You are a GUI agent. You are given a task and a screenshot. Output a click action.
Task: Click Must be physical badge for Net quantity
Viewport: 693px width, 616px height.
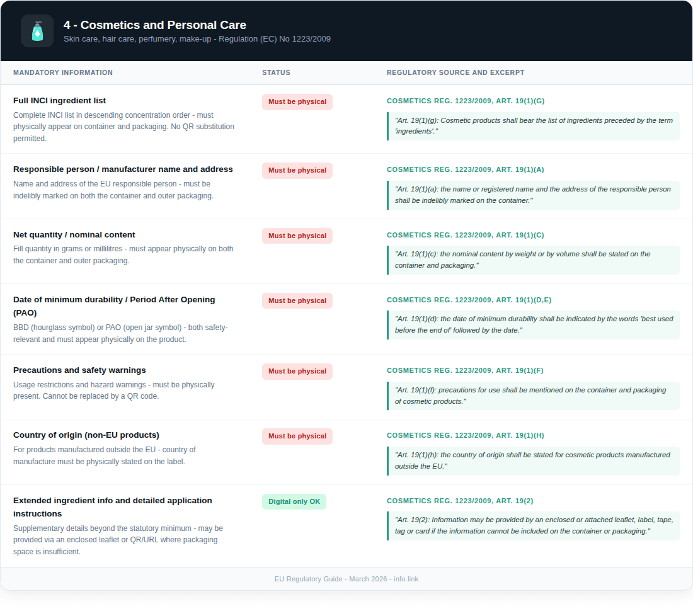[297, 236]
